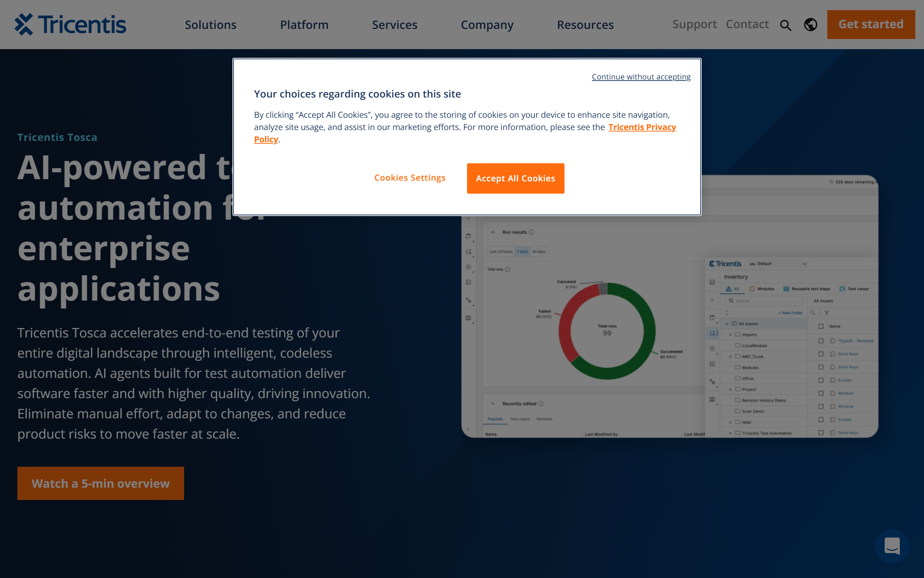This screenshot has height=578, width=924.
Task: Expand the Project folder arrow
Action: (731, 389)
